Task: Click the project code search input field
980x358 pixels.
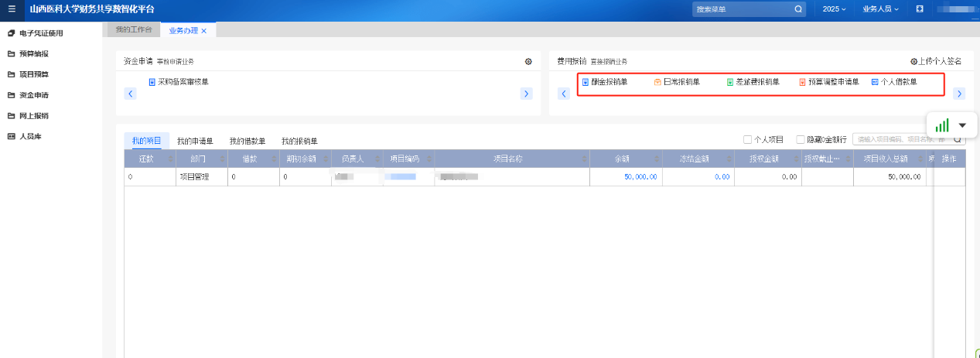Action: point(901,140)
